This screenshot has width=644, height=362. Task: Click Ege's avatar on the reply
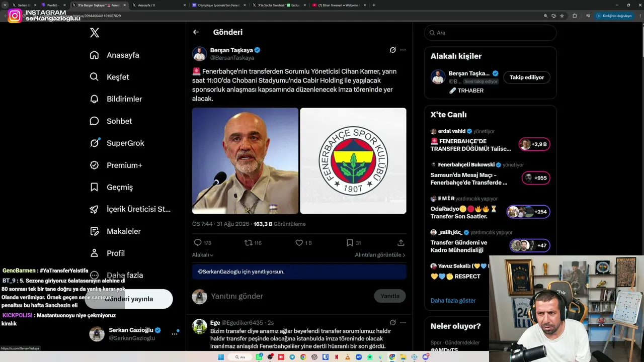200,326
